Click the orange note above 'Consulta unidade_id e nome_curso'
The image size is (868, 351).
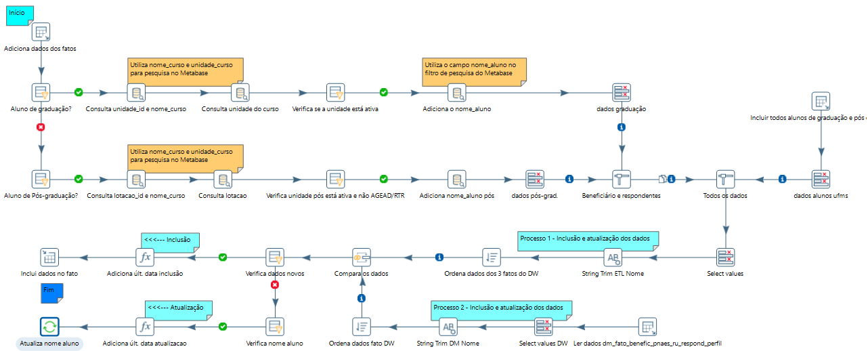tap(185, 72)
